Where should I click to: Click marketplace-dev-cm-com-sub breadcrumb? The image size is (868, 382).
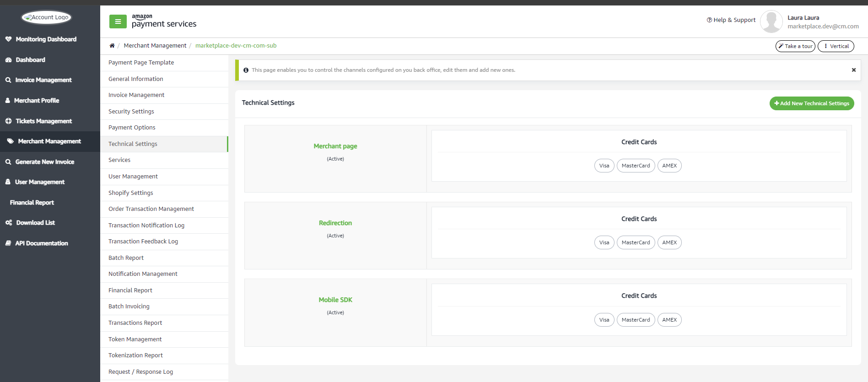click(236, 46)
